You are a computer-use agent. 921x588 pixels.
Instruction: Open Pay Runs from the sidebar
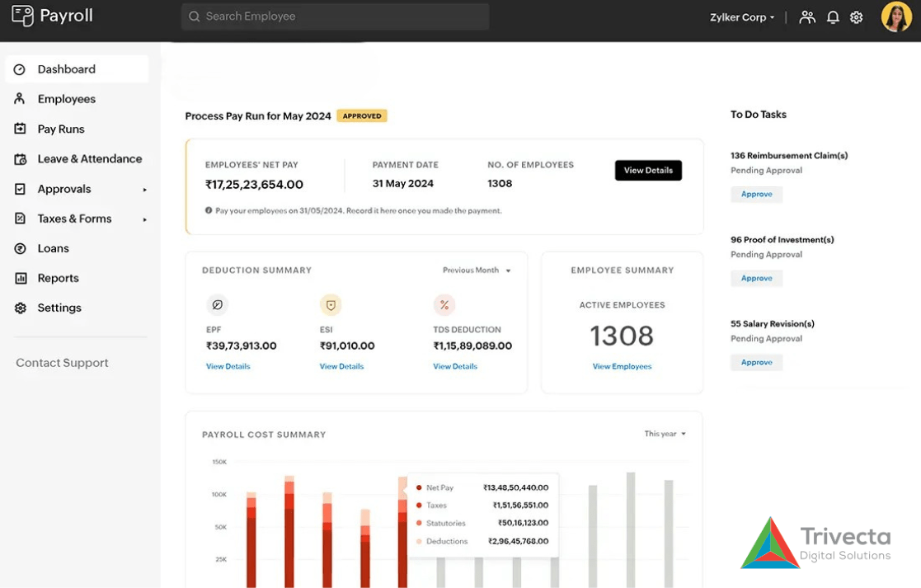[x=61, y=129]
